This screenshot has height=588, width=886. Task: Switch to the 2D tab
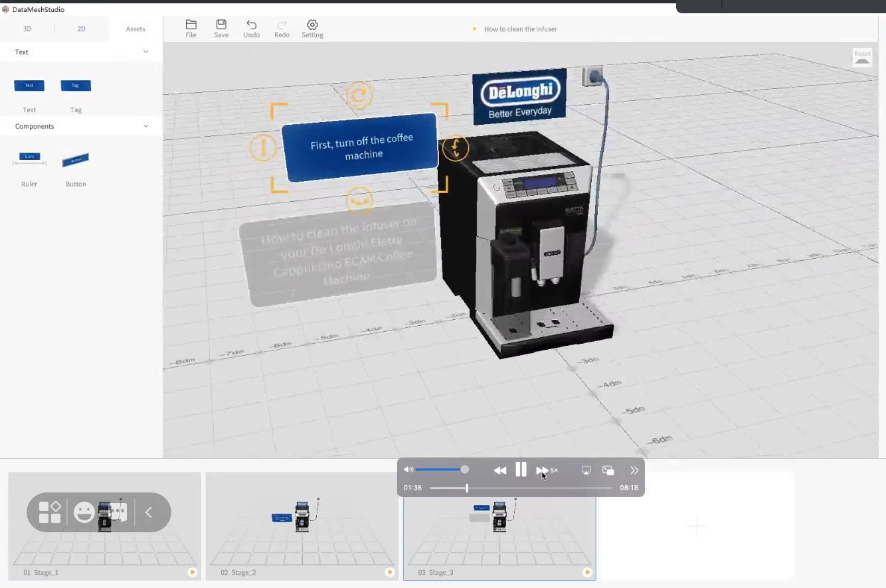81,29
